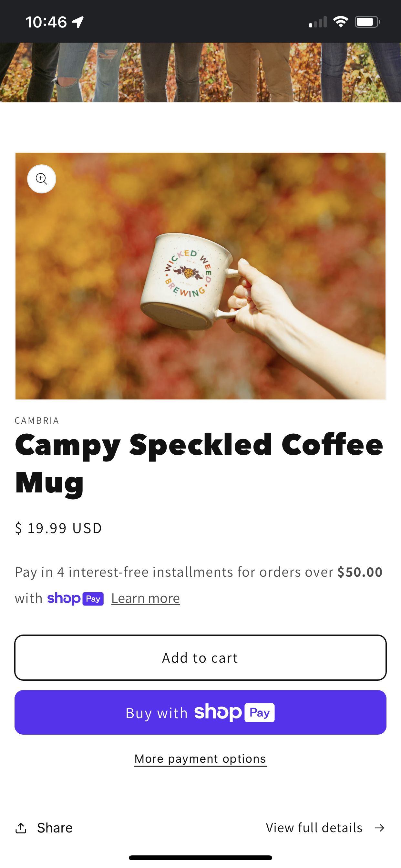Tap the CAMBRIA vendor label
This screenshot has height=868, width=401.
click(37, 420)
